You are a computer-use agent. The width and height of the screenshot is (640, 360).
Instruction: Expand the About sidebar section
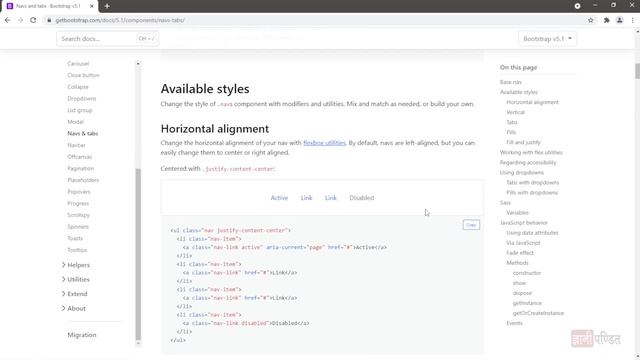coord(74,308)
